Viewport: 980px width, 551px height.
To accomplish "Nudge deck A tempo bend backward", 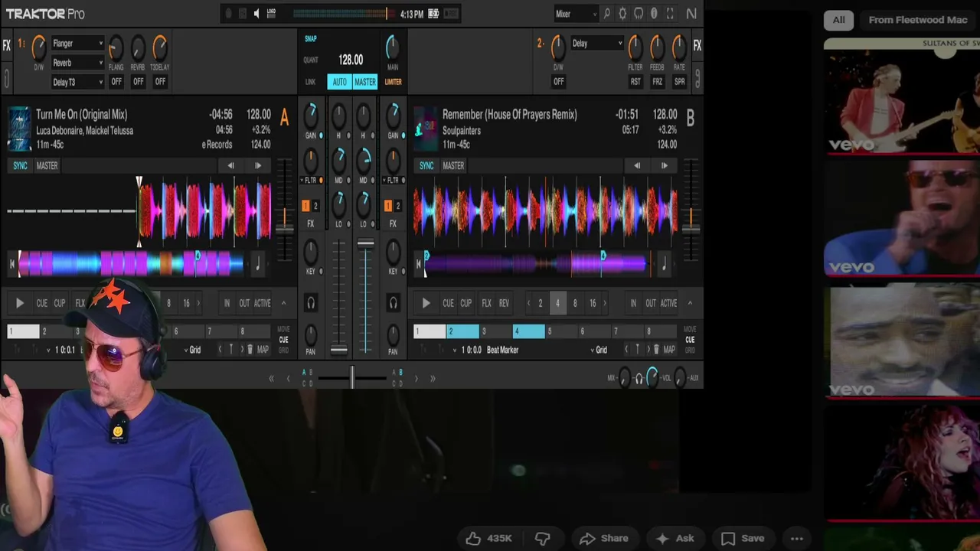I will pos(230,165).
